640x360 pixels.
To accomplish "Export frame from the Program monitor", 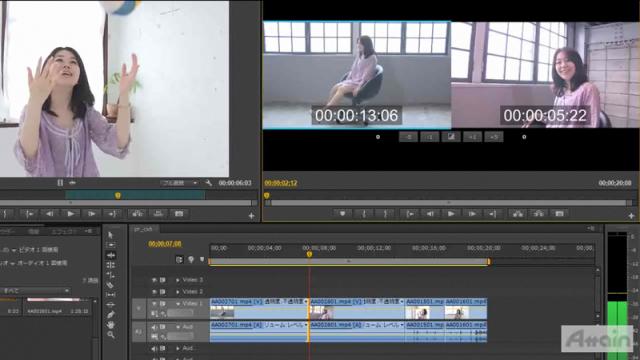I will 559,213.
